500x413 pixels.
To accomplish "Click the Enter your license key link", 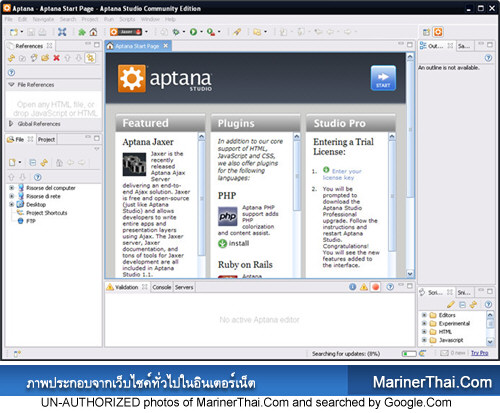I will click(x=342, y=174).
